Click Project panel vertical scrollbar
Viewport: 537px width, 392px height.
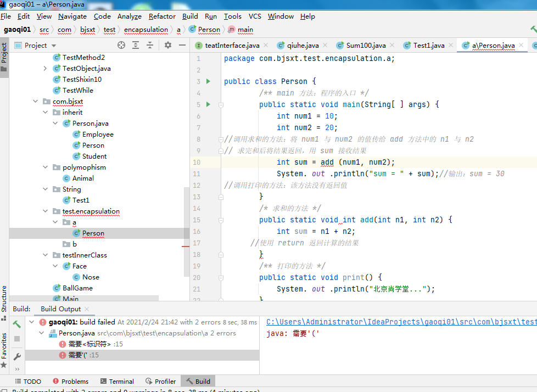187,232
